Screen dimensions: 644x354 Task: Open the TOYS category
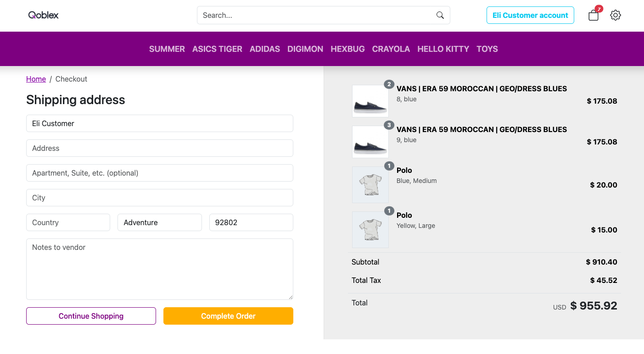pos(487,49)
